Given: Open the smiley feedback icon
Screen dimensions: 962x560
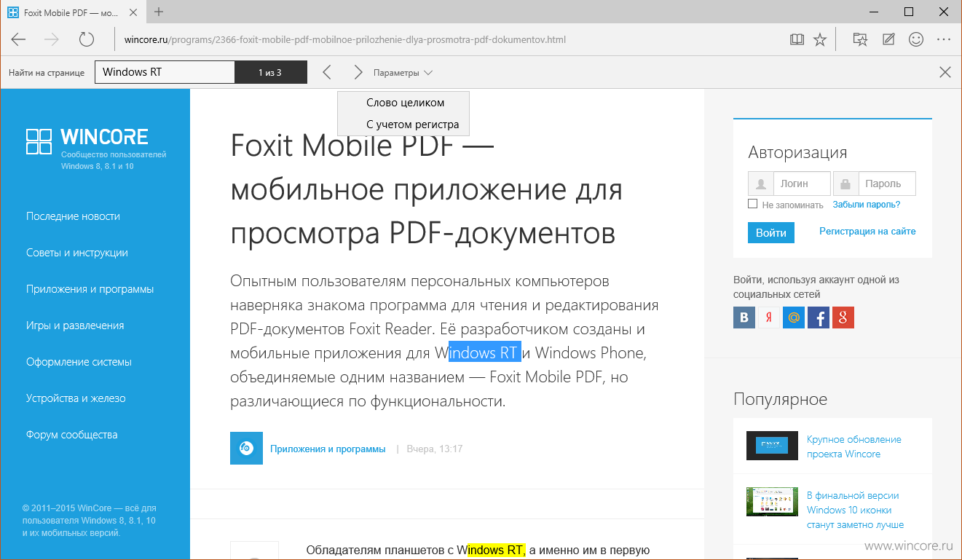Looking at the screenshot, I should (x=916, y=39).
